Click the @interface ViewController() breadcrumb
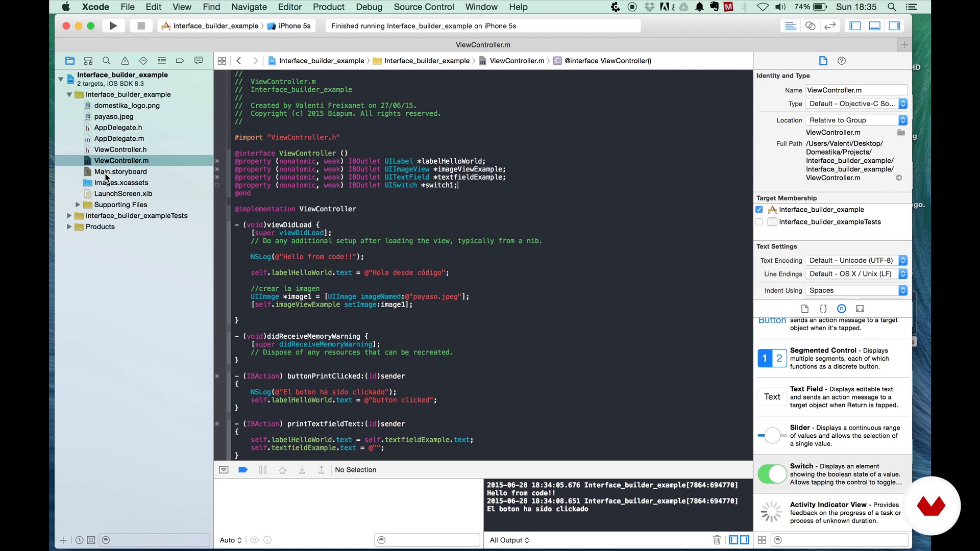Image resolution: width=980 pixels, height=551 pixels. pyautogui.click(x=603, y=61)
